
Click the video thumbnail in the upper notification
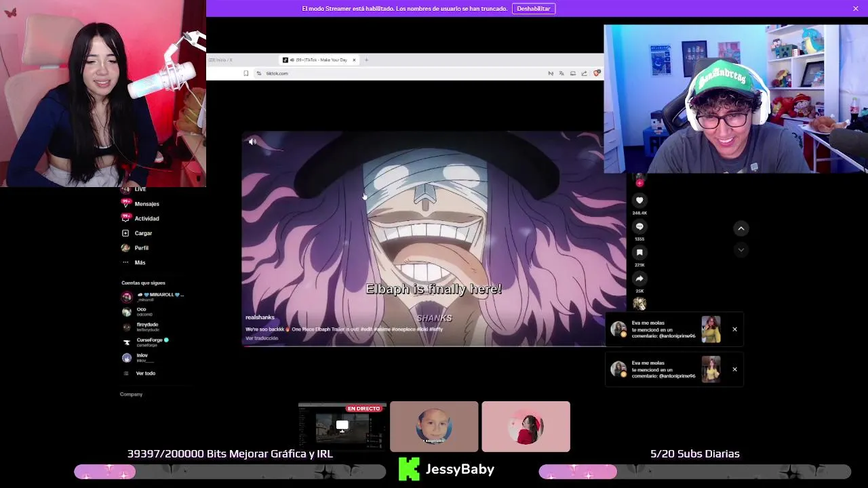pyautogui.click(x=711, y=329)
